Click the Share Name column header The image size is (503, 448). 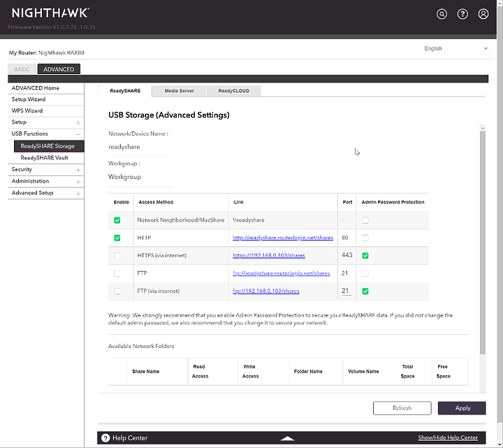coord(145,371)
